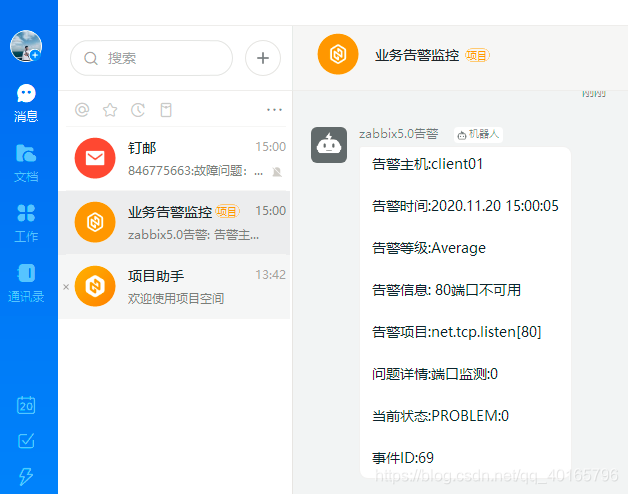Open the 项目助手 conversation
The width and height of the screenshot is (628, 494).
[175, 286]
